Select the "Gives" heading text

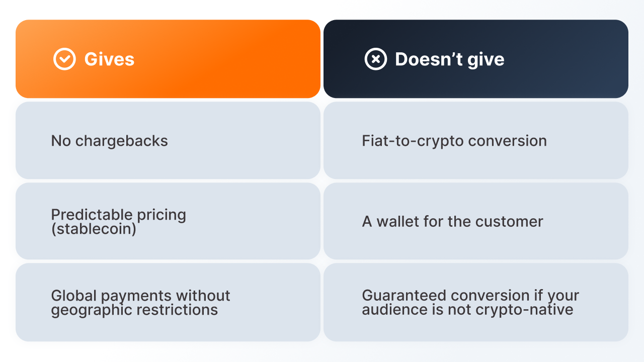(109, 59)
